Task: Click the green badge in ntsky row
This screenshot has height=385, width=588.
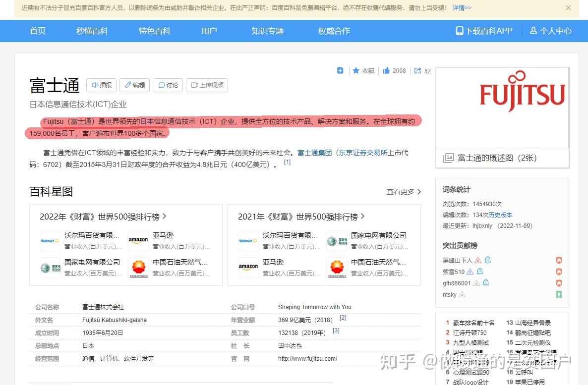Action: pyautogui.click(x=559, y=295)
